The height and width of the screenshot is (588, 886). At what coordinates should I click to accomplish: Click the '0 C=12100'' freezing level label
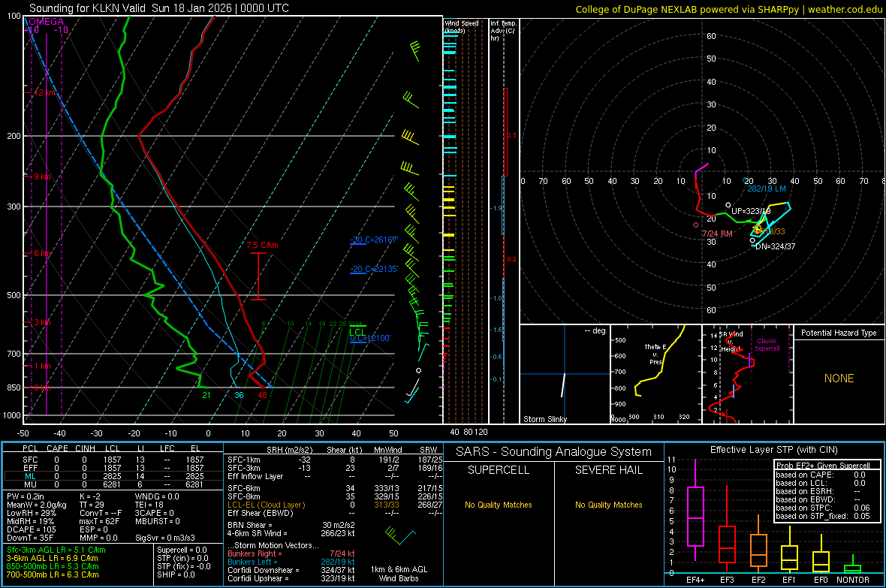point(370,338)
